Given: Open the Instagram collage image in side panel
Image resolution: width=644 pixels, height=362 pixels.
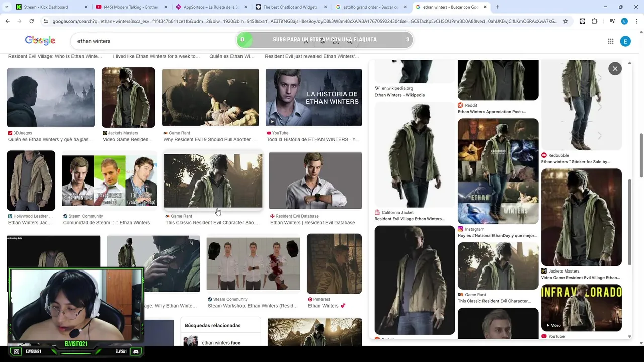Looking at the screenshot, I should 498,171.
